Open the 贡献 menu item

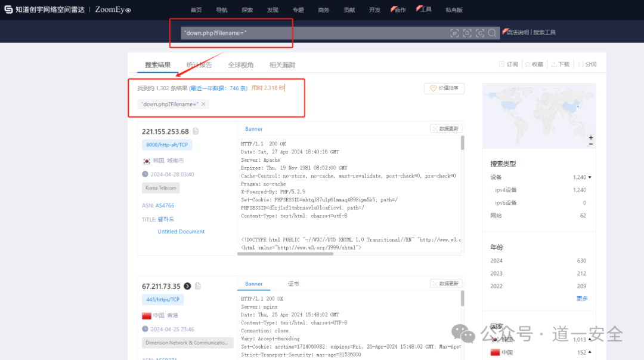[x=349, y=10]
